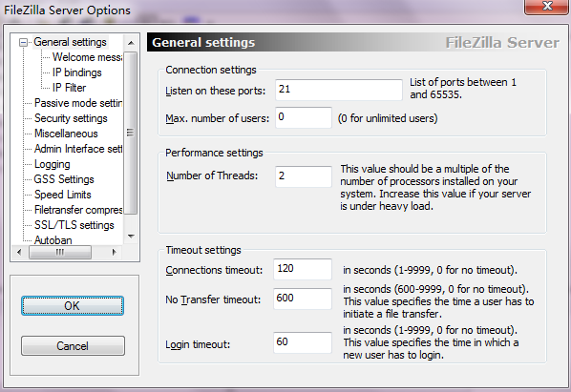Click the tree scroll right arrow
The height and width of the screenshot is (392, 571).
coord(114,252)
